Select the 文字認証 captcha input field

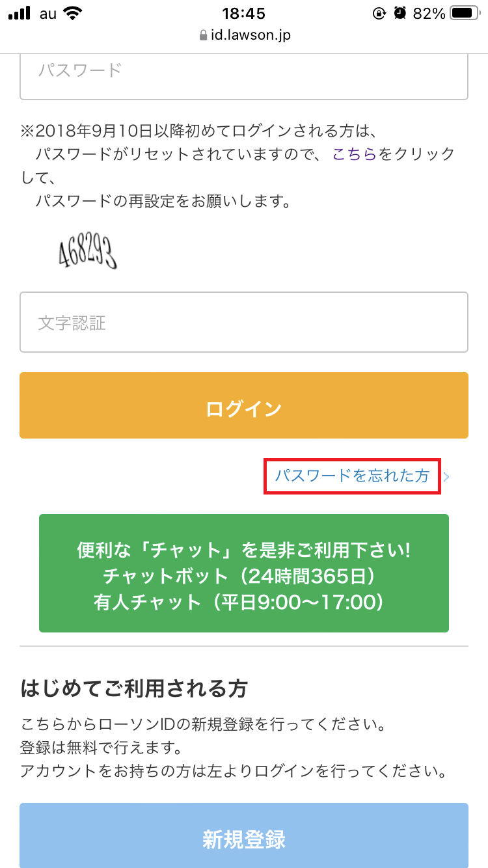[244, 322]
